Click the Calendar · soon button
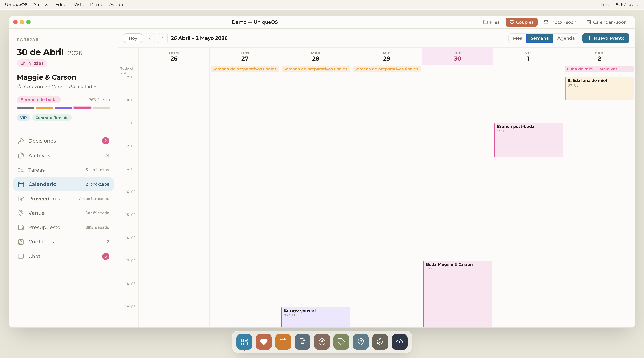Viewport: 644px width, 358px height. tap(606, 22)
